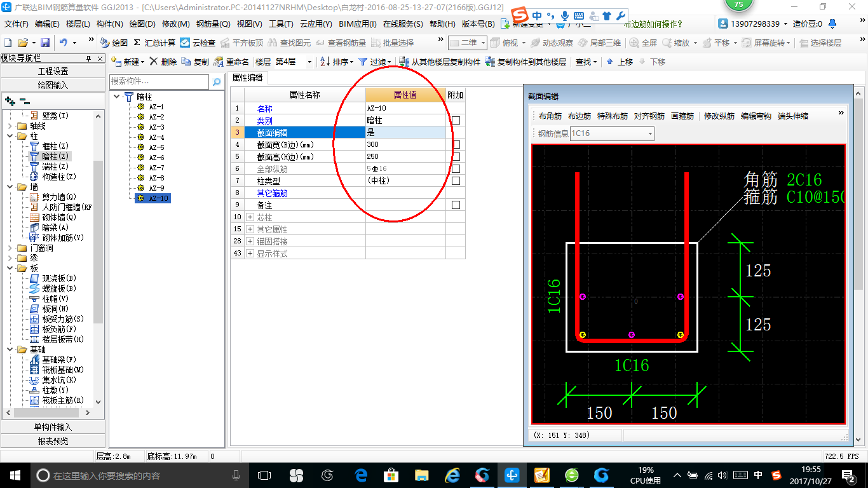Collapse the 暗柱 component tree root
The width and height of the screenshot is (868, 488).
[116, 97]
